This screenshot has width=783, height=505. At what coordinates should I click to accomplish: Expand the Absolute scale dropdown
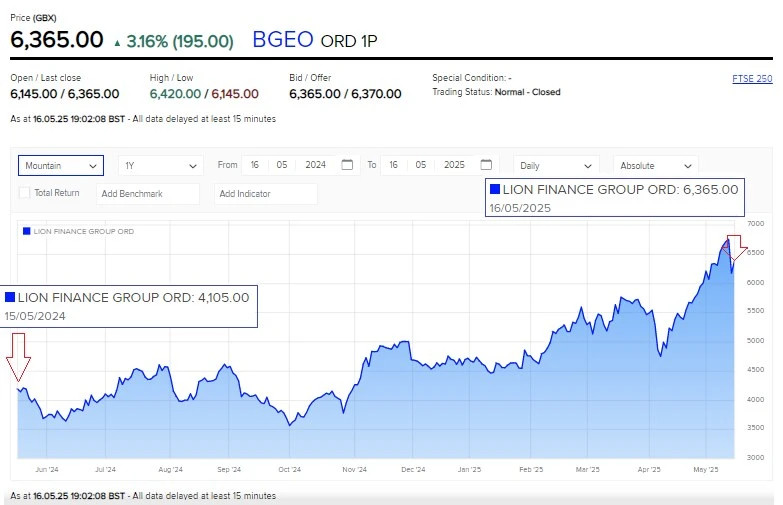coord(656,165)
